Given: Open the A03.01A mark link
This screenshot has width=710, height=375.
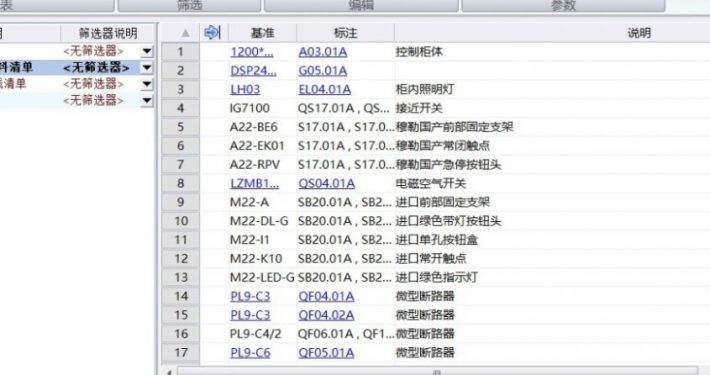Looking at the screenshot, I should 322,52.
